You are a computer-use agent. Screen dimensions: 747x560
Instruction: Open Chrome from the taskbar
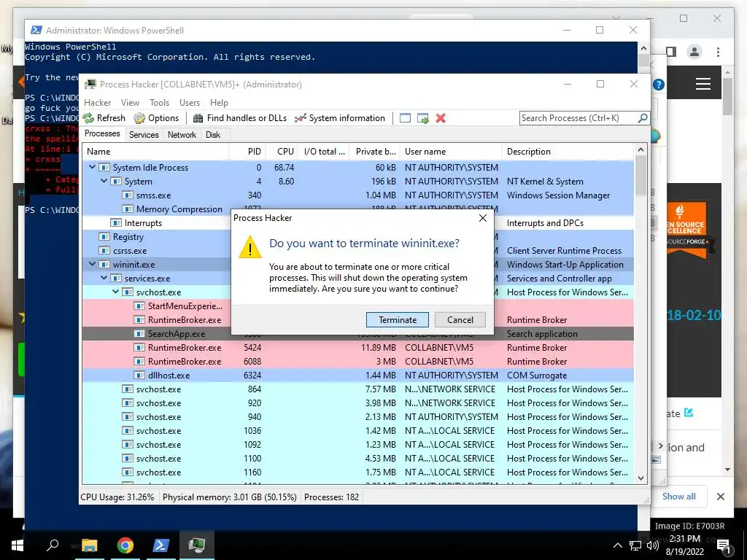(x=125, y=545)
